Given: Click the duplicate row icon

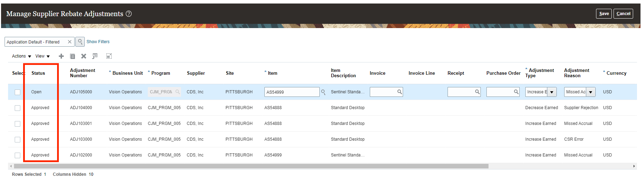Looking at the screenshot, I should pos(72,56).
